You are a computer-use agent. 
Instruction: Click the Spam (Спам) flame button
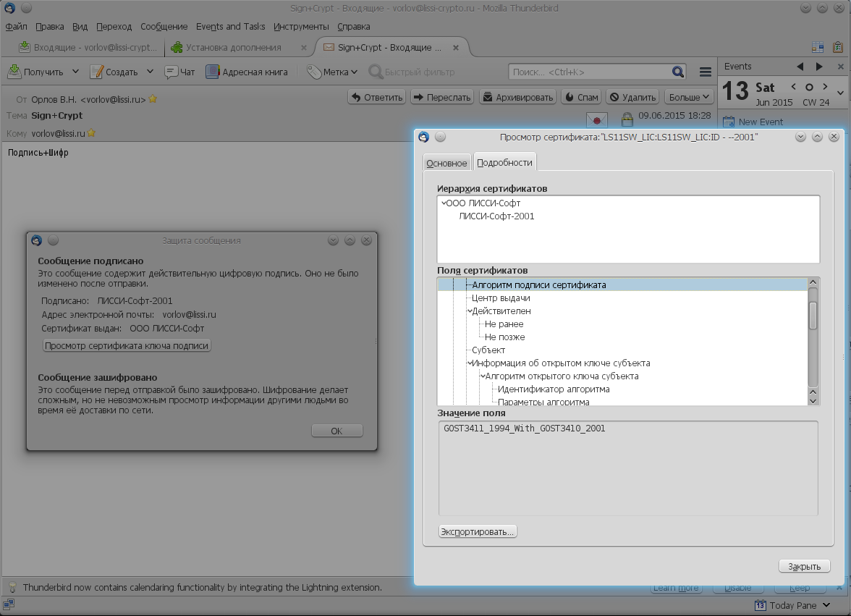point(581,97)
